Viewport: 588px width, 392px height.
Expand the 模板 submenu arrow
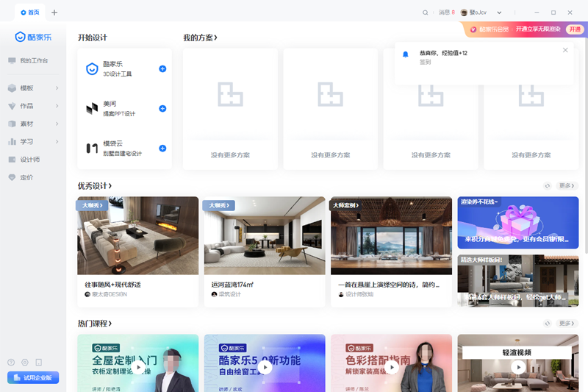pyautogui.click(x=57, y=88)
